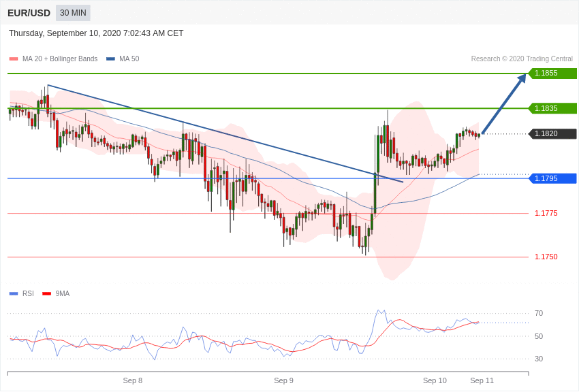
Task: Click the Sep 9 date axis label
Action: pos(283,380)
